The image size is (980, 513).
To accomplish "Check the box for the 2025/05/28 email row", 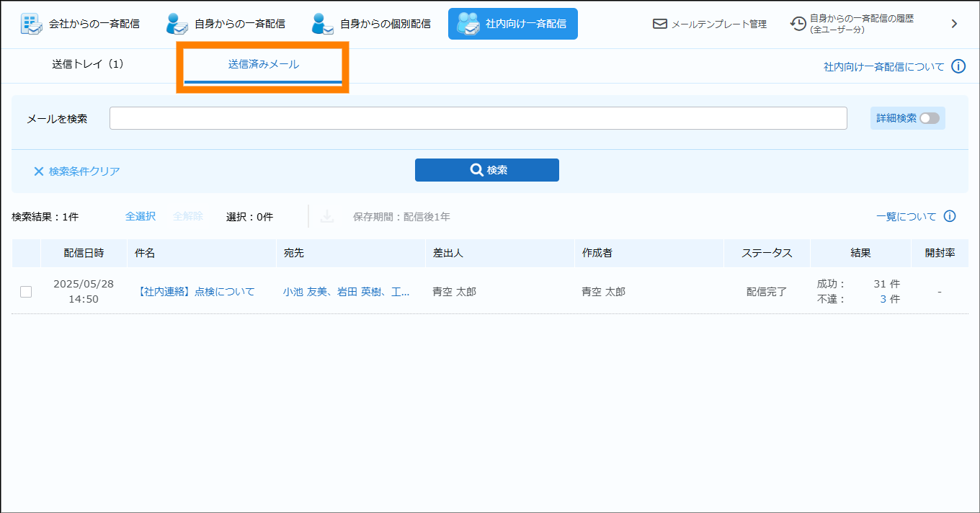I will point(26,292).
